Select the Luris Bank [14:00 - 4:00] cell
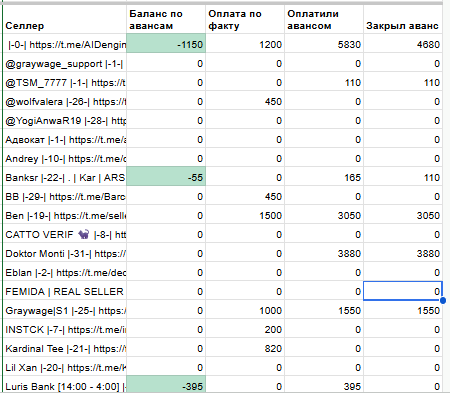This screenshot has width=450, height=394. click(x=65, y=384)
